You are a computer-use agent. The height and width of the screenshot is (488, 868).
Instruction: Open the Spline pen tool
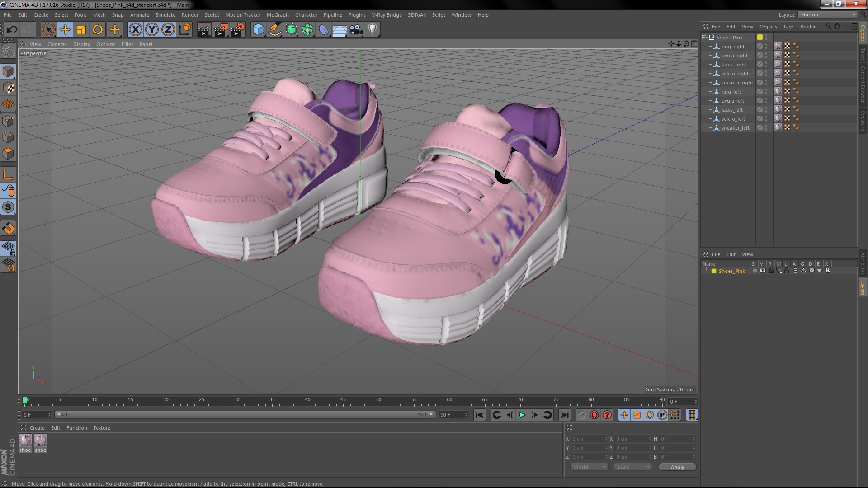[274, 30]
